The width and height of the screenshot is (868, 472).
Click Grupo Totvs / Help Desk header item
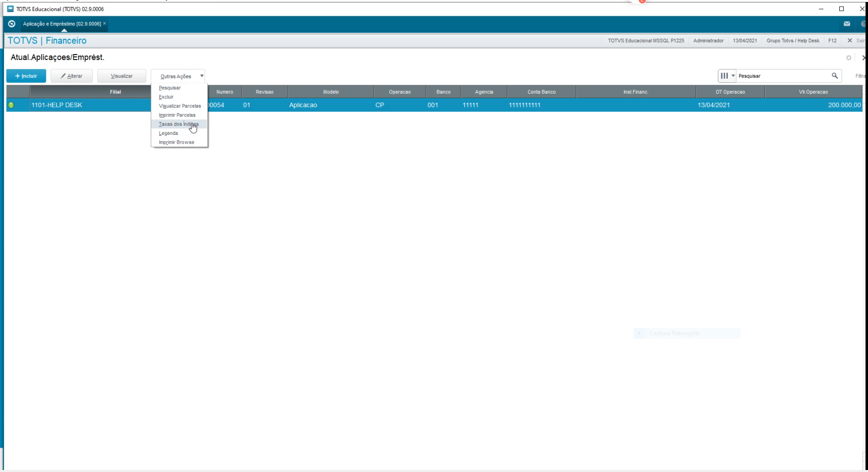(x=793, y=41)
